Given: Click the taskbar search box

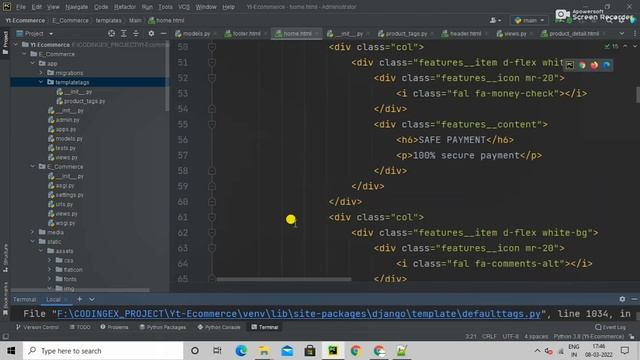Looking at the screenshot, I should tap(103, 351).
